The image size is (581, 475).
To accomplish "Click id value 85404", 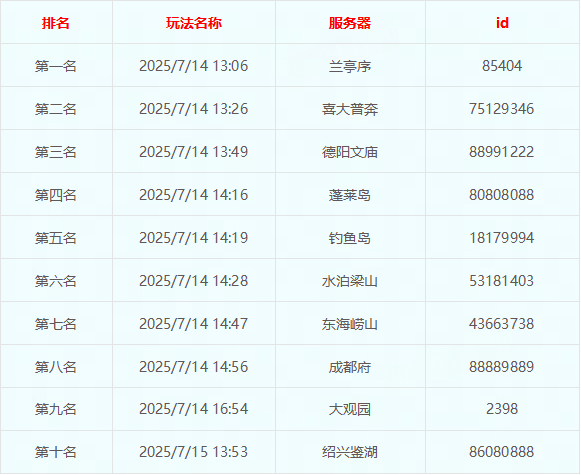I will tap(502, 66).
